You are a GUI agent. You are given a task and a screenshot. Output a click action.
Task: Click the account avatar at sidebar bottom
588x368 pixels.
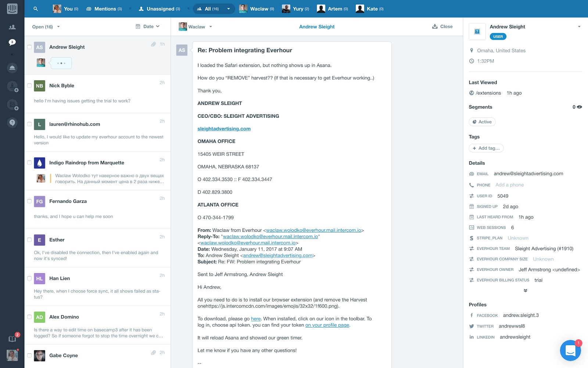click(x=12, y=355)
